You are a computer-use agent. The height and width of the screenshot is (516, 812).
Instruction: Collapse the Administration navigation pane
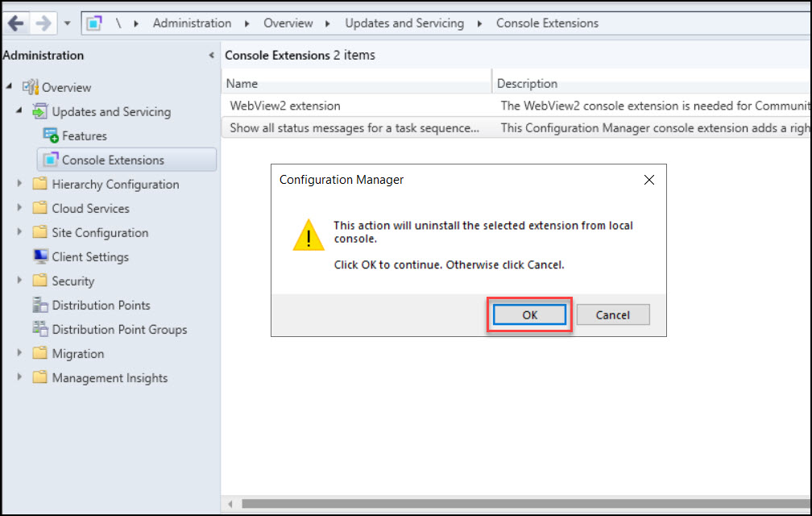click(x=211, y=55)
